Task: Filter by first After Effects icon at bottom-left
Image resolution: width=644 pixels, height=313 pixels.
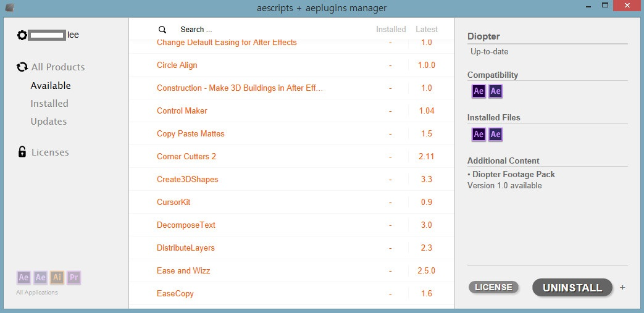Action: [24, 278]
